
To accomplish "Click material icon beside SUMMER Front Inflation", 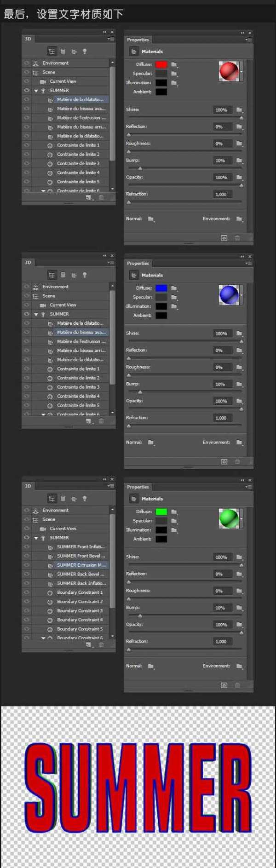I will pyautogui.click(x=51, y=547).
